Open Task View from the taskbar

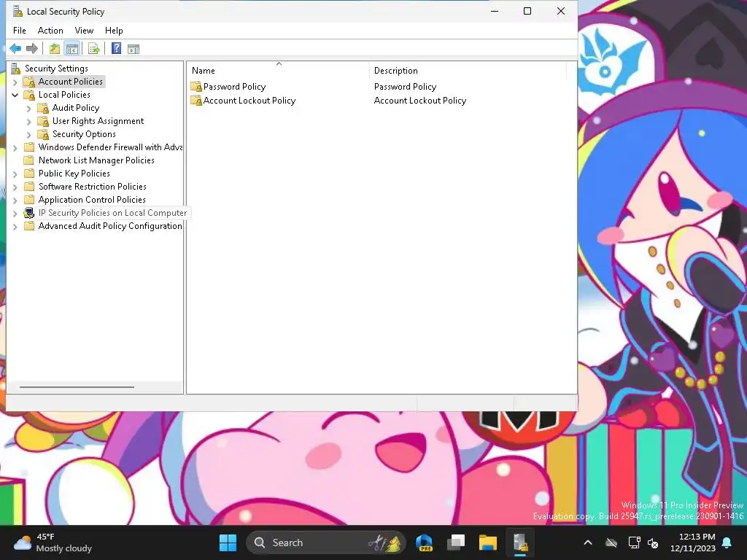pos(456,542)
